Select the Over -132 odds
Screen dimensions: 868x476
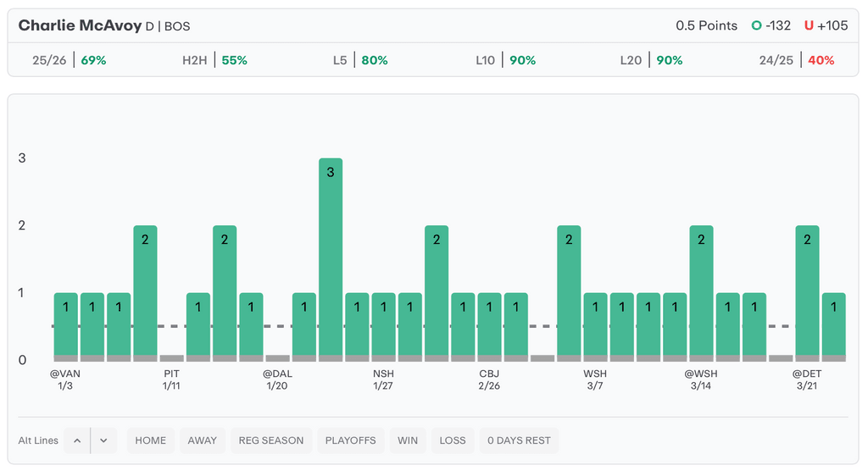coord(771,25)
